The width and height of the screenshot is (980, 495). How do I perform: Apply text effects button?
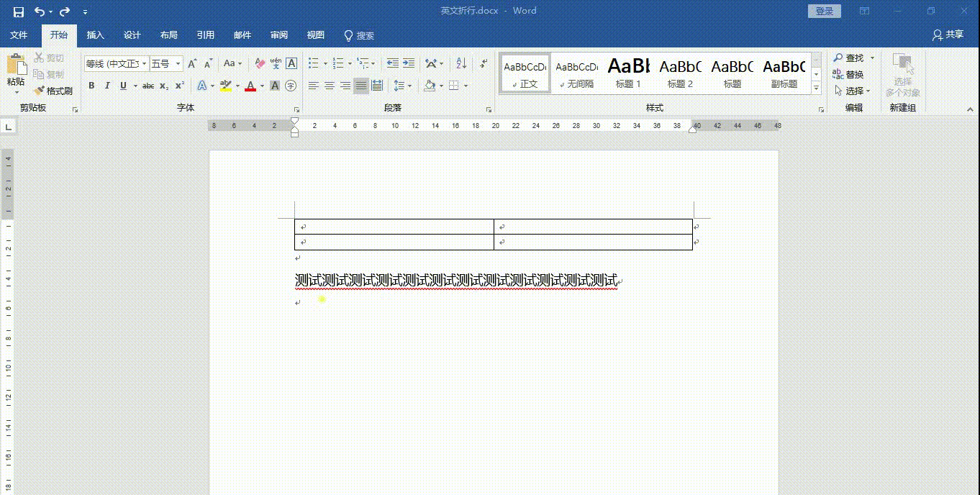pyautogui.click(x=201, y=86)
